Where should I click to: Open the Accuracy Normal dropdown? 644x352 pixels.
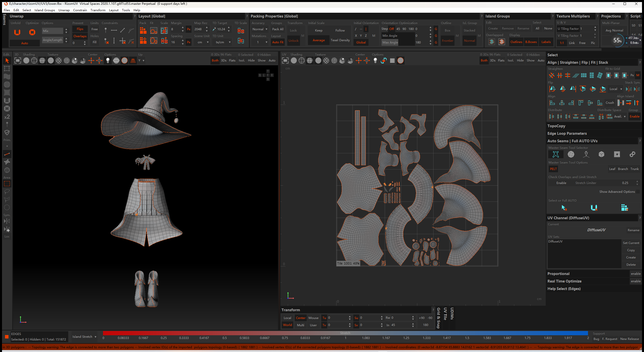[x=260, y=29]
